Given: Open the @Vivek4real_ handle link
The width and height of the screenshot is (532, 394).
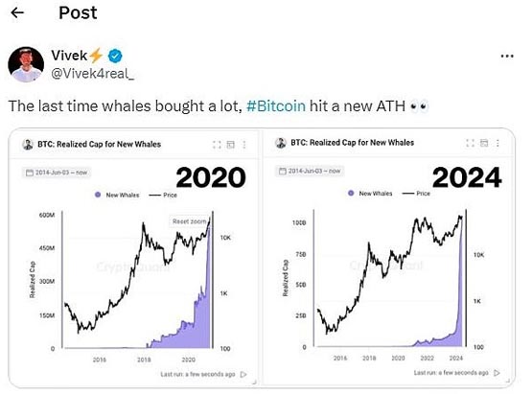Looking at the screenshot, I should 92,73.
